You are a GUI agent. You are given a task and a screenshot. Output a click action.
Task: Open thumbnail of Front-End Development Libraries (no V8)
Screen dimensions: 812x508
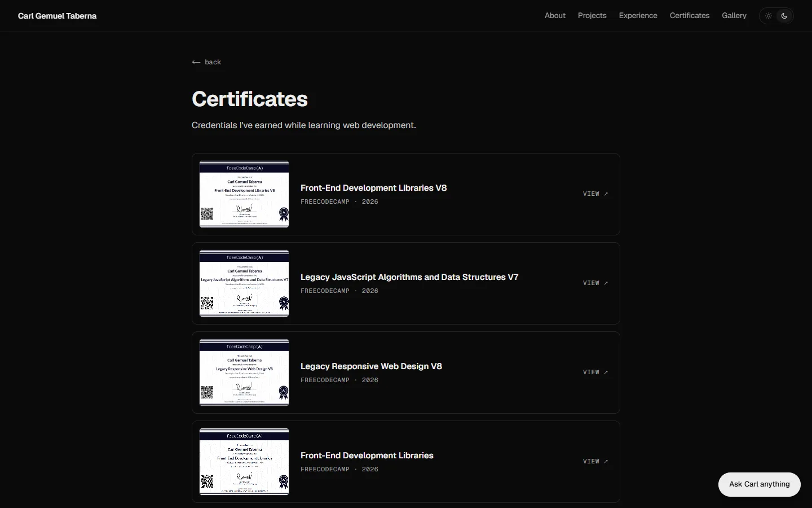tap(244, 462)
